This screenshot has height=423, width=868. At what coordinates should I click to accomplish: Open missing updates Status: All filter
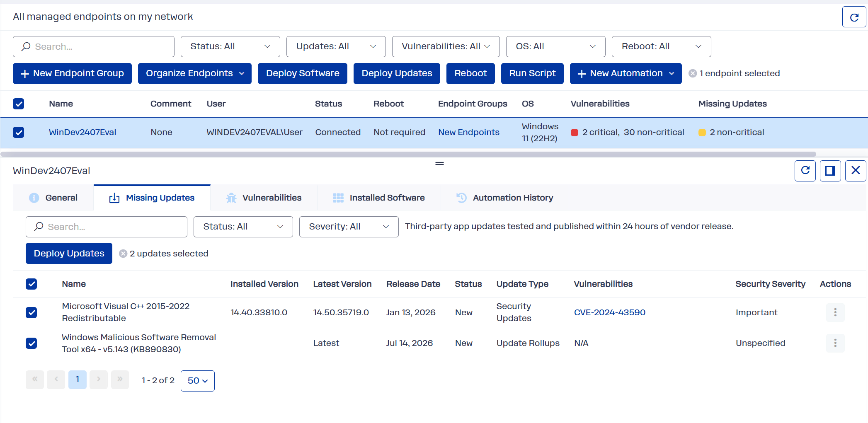(243, 227)
